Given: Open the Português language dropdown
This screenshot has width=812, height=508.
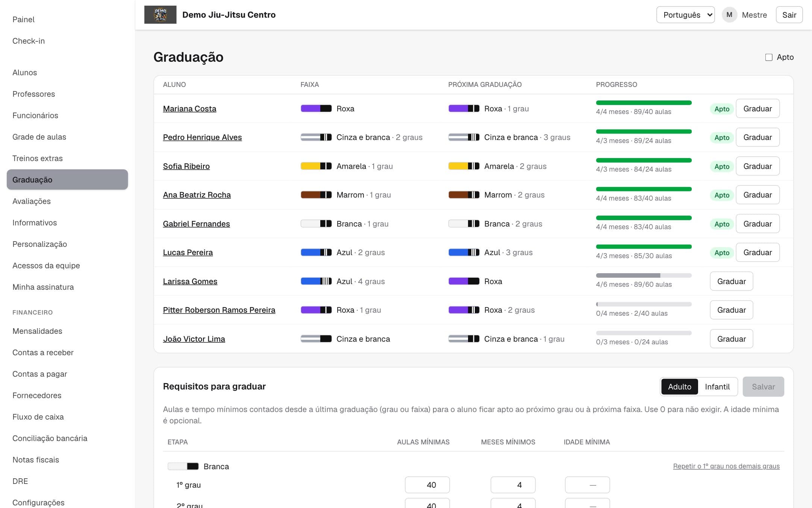Looking at the screenshot, I should [x=685, y=15].
